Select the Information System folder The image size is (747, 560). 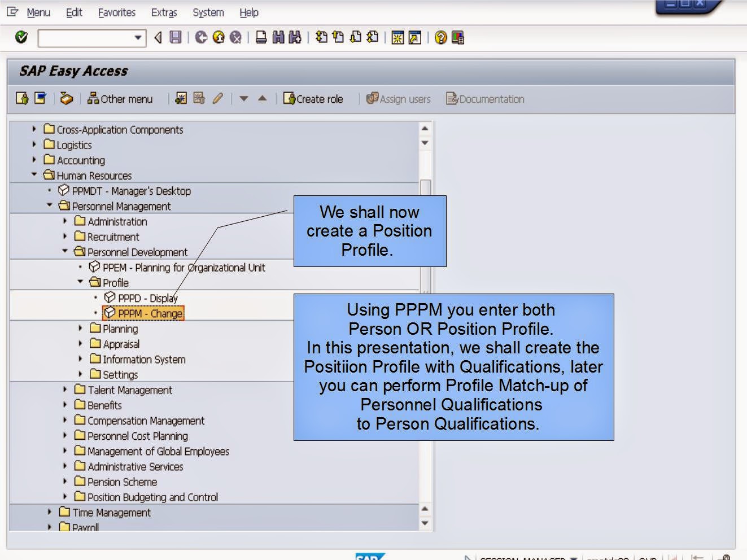pos(138,359)
